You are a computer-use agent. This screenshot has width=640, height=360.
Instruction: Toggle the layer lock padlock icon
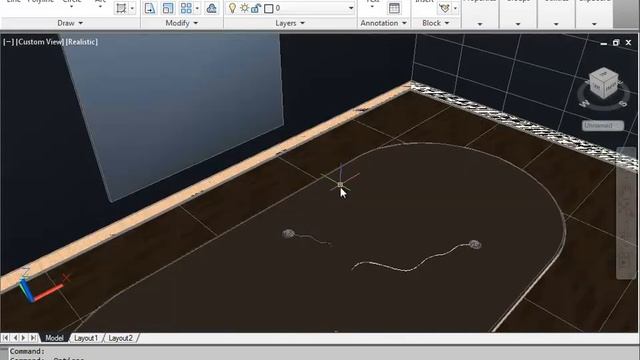pyautogui.click(x=256, y=8)
